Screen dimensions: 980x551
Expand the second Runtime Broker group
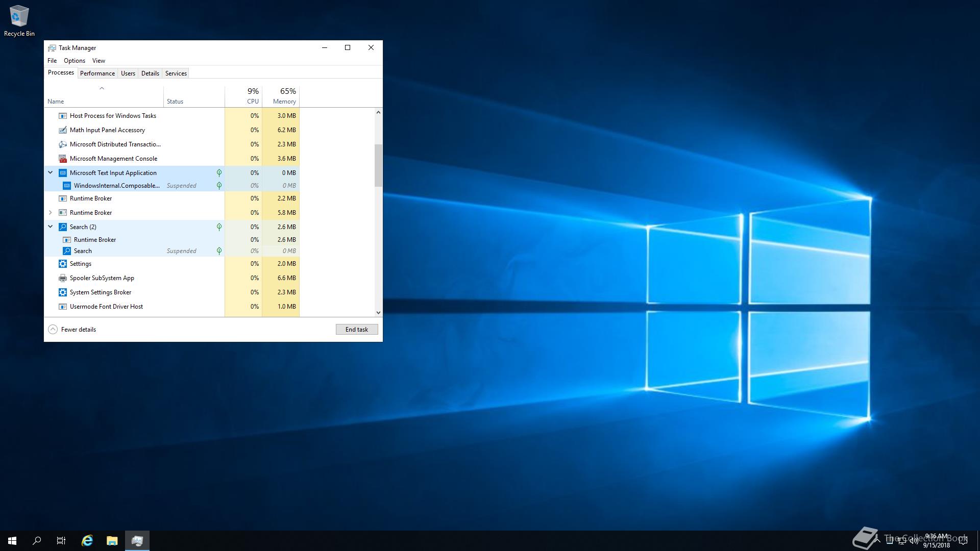[51, 213]
